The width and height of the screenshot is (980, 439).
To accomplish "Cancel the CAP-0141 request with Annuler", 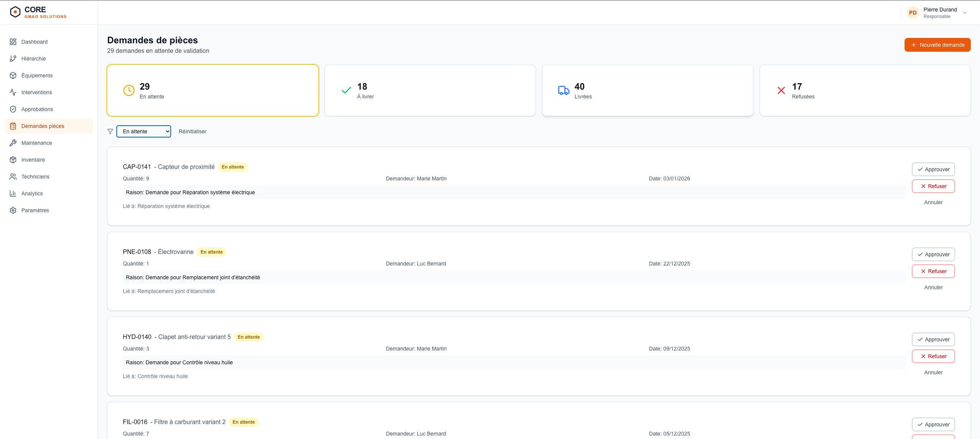I will (x=933, y=202).
